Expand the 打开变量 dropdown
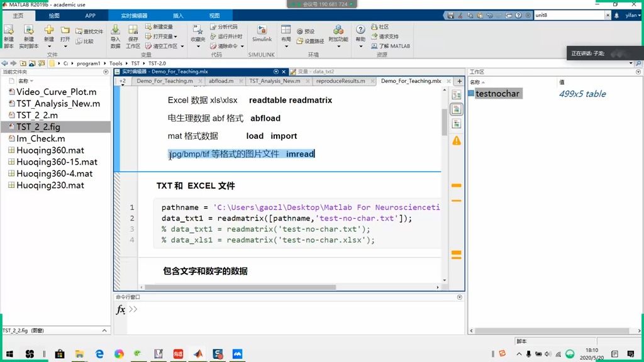 click(x=175, y=36)
